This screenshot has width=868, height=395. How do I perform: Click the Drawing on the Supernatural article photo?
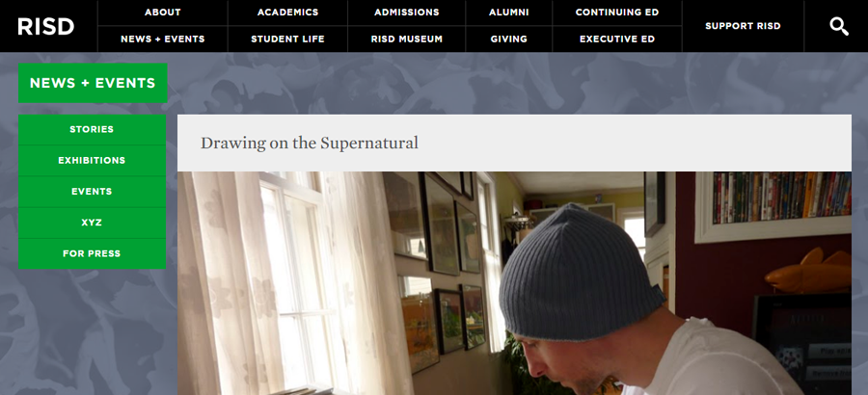[514, 283]
